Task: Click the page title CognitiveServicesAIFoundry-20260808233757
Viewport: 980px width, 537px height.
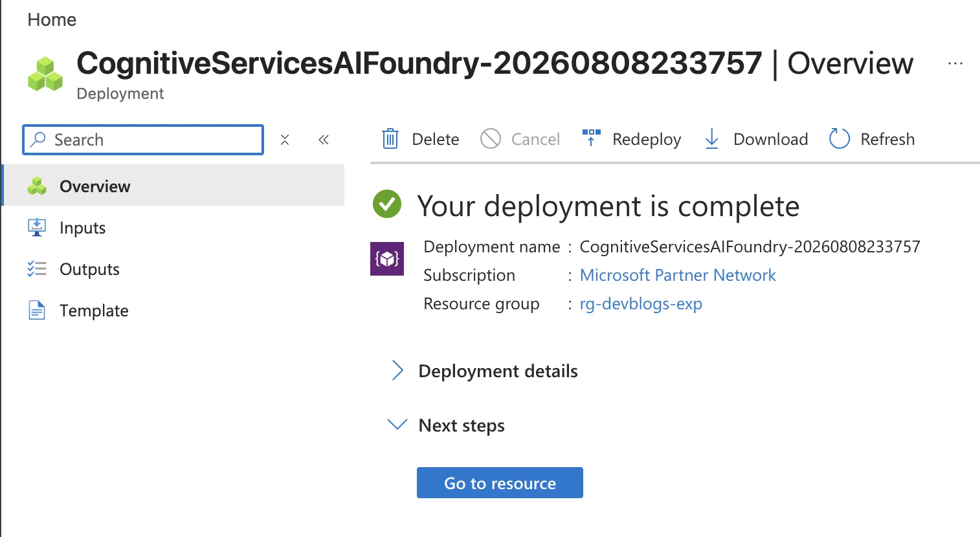Action: 419,63
